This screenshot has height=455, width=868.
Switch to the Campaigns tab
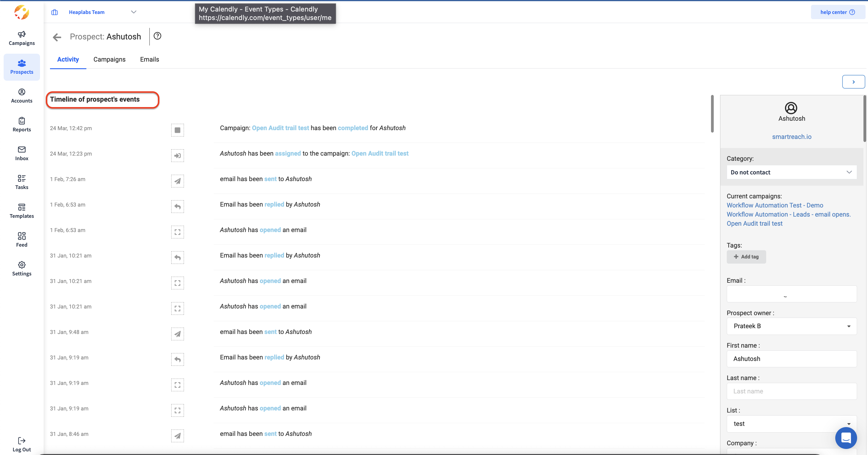(109, 59)
